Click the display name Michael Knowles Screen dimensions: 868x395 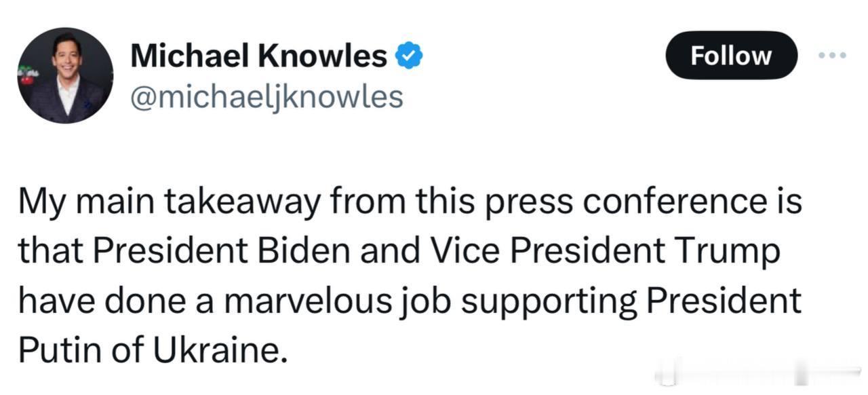coord(258,56)
